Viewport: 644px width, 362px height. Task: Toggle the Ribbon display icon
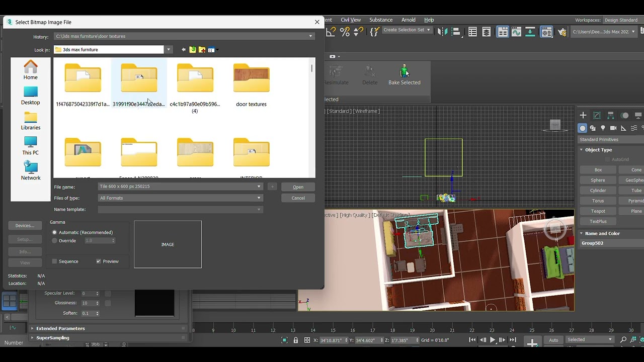coord(503,32)
